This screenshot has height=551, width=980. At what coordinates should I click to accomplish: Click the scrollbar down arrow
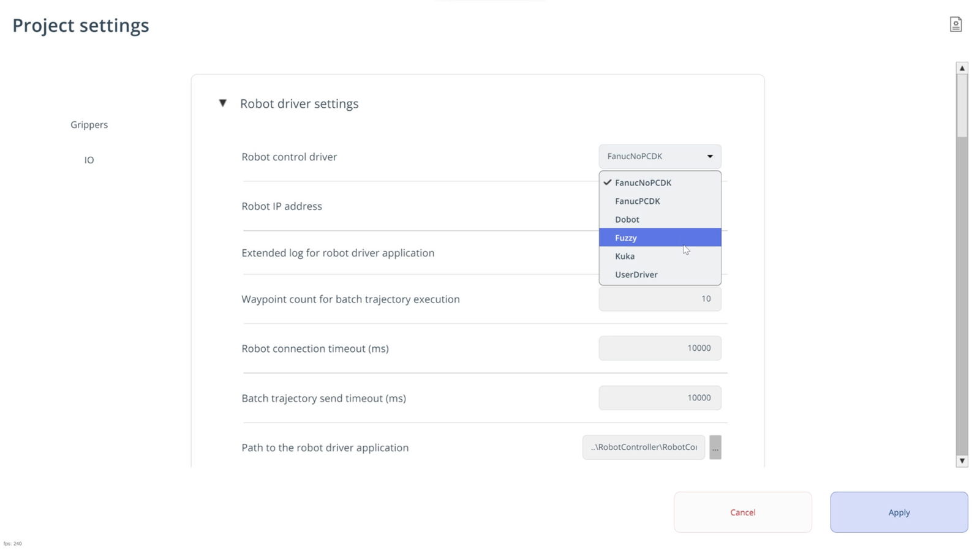pos(962,461)
